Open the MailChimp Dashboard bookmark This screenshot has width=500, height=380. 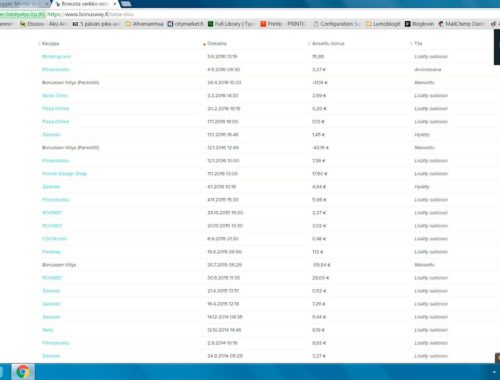[x=461, y=24]
